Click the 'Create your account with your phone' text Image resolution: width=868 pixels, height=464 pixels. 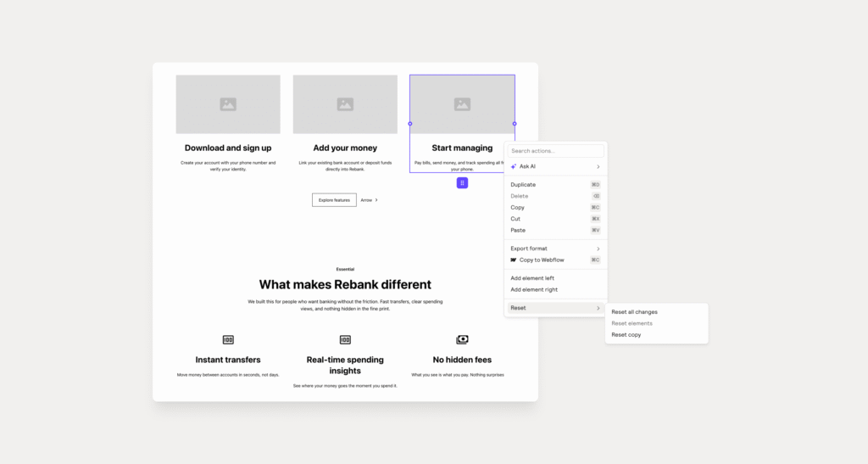pos(228,166)
